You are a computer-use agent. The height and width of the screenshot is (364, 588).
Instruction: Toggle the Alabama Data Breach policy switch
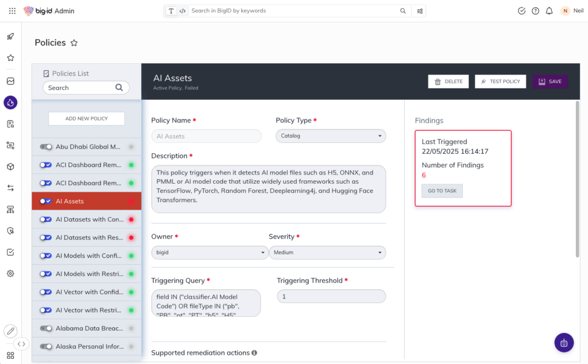(x=45, y=328)
